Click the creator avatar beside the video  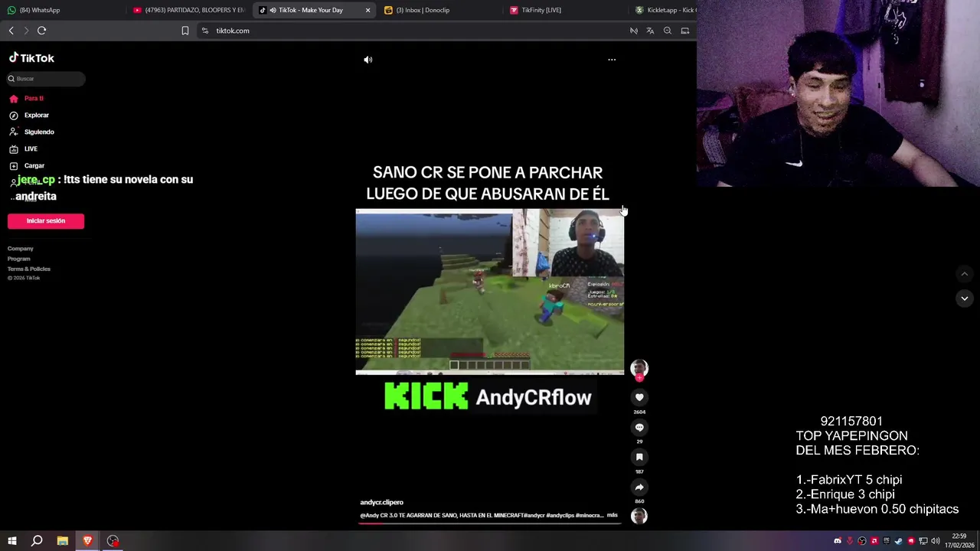click(x=639, y=368)
